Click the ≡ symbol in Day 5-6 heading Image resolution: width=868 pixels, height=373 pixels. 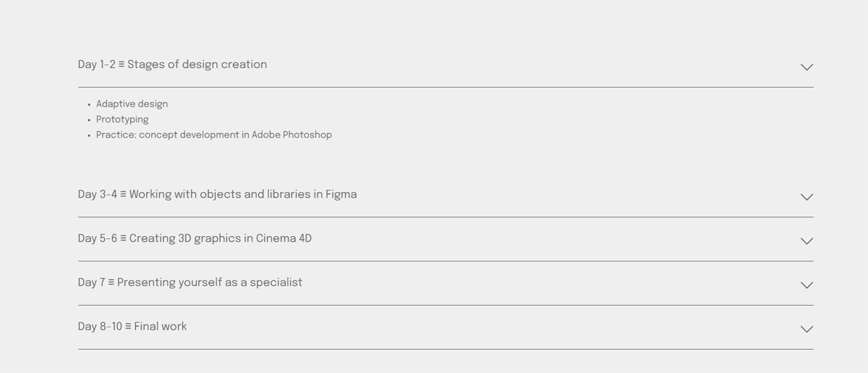[123, 238]
